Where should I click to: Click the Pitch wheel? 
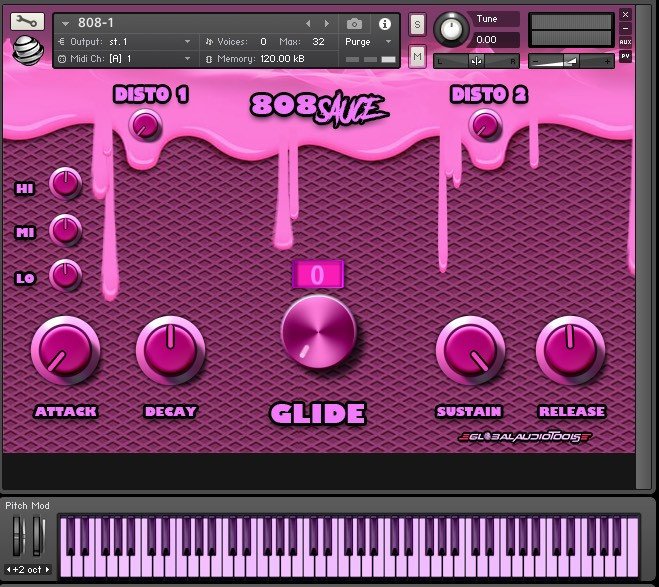point(18,537)
